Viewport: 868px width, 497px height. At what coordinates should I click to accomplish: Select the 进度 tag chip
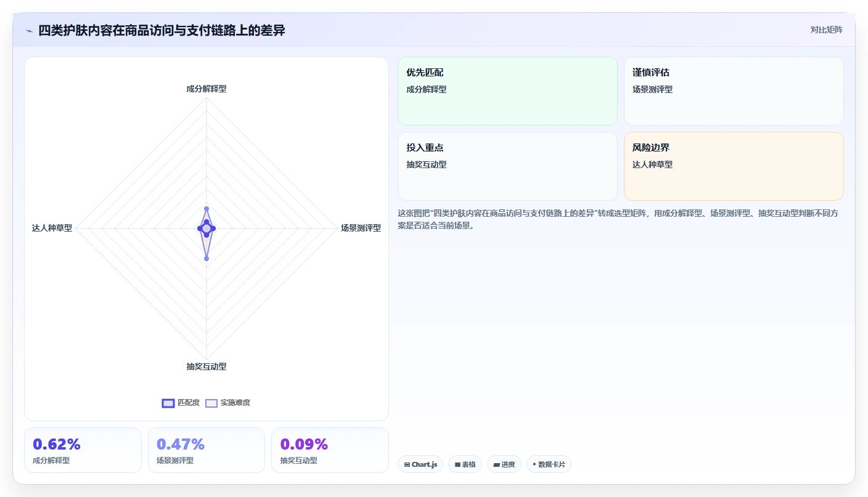[x=504, y=464]
